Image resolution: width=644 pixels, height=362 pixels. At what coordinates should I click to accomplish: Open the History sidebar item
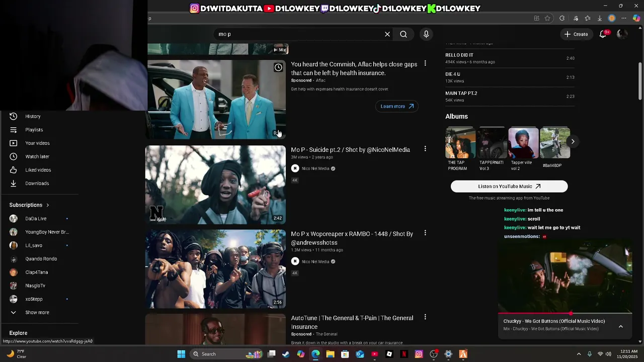click(x=33, y=116)
